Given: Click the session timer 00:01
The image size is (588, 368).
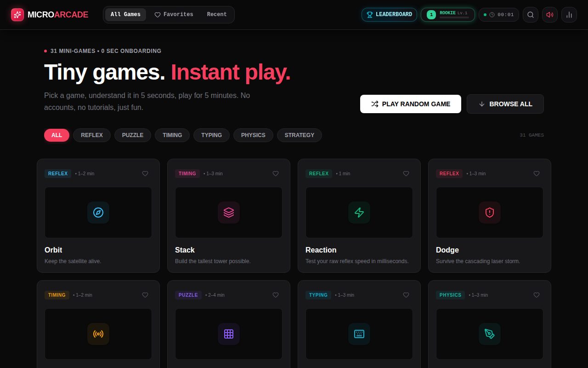Looking at the screenshot, I should [499, 15].
